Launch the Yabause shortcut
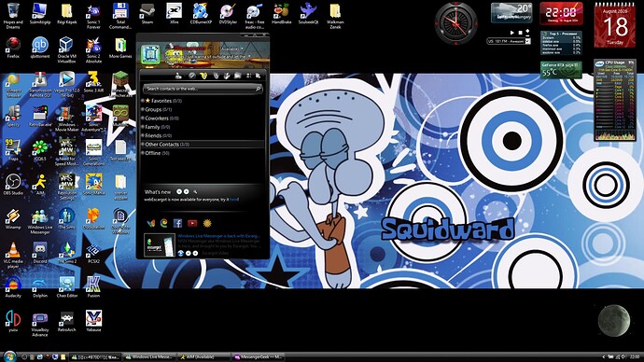 [x=93, y=321]
